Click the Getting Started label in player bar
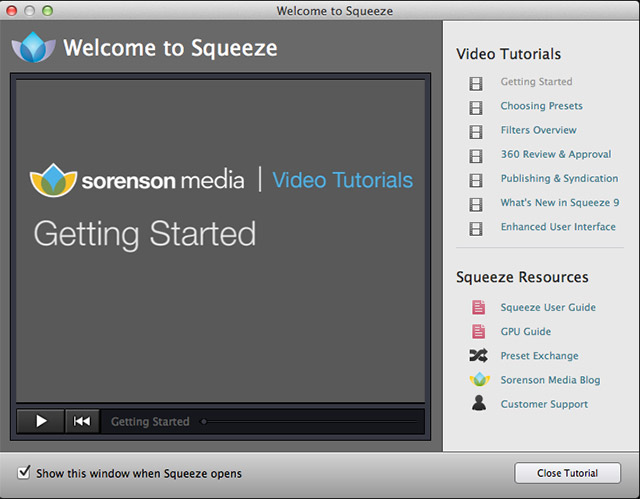Image resolution: width=640 pixels, height=499 pixels. (150, 421)
